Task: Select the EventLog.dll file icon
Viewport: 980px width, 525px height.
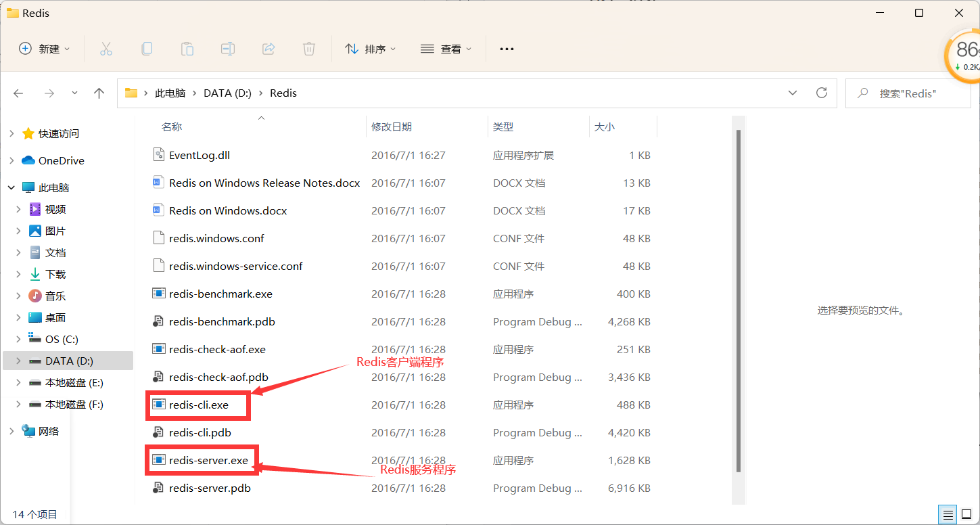Action: [159, 155]
